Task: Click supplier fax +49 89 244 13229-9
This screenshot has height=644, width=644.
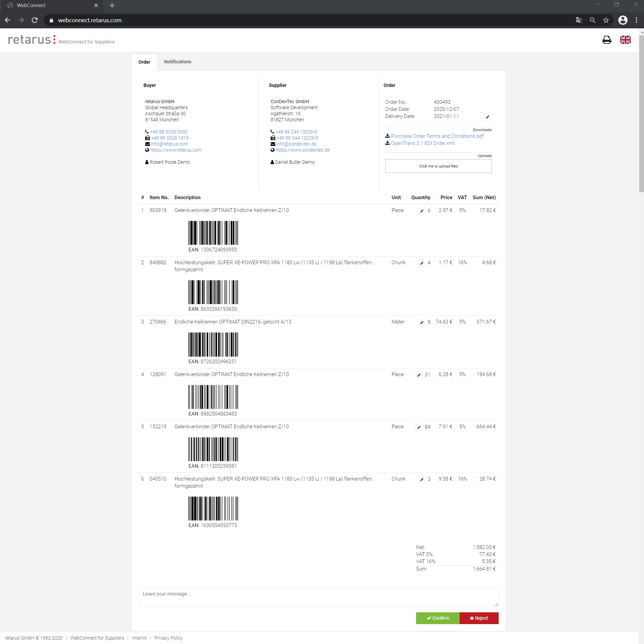Action: 297,138
